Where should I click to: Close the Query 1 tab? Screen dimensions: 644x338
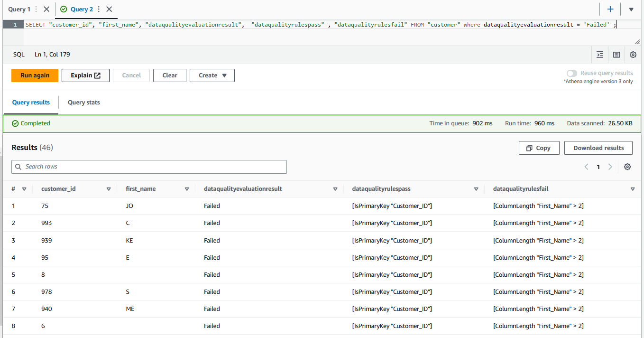pos(46,9)
